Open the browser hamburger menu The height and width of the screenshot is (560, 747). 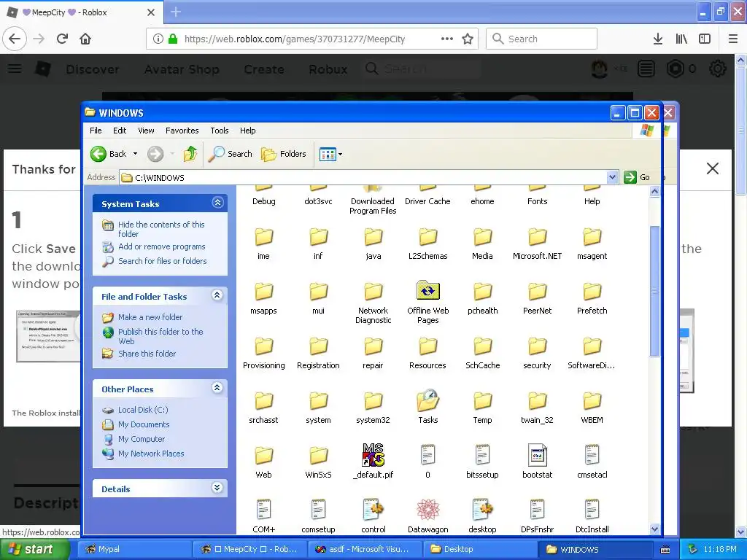[733, 39]
